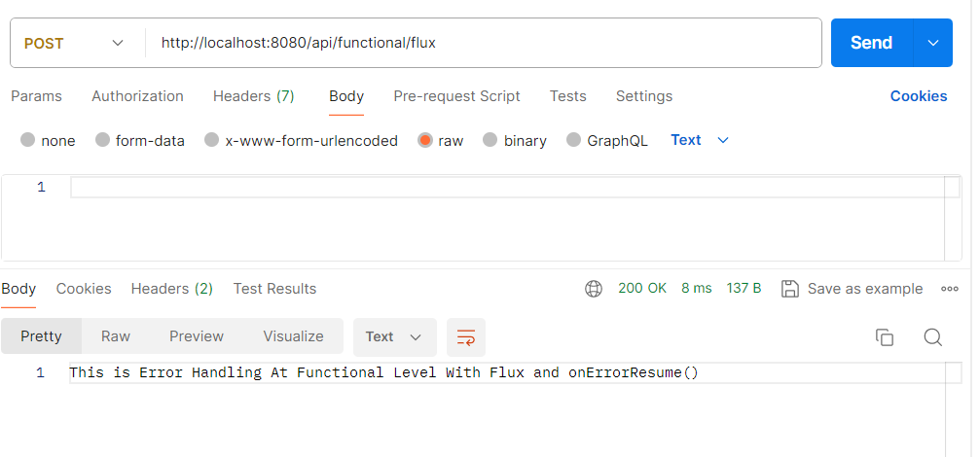Select the binary body radio button

tap(490, 140)
